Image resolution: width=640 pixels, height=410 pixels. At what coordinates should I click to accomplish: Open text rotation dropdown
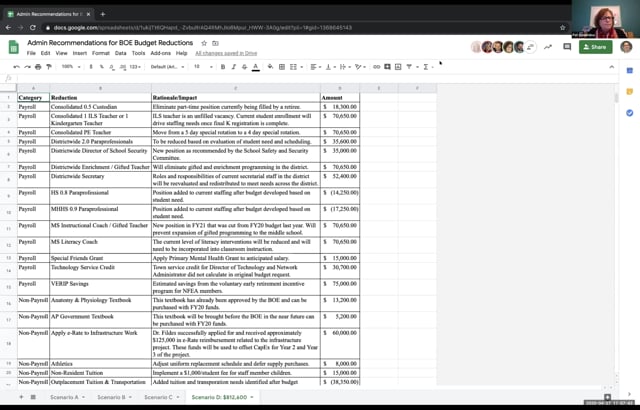(360, 67)
